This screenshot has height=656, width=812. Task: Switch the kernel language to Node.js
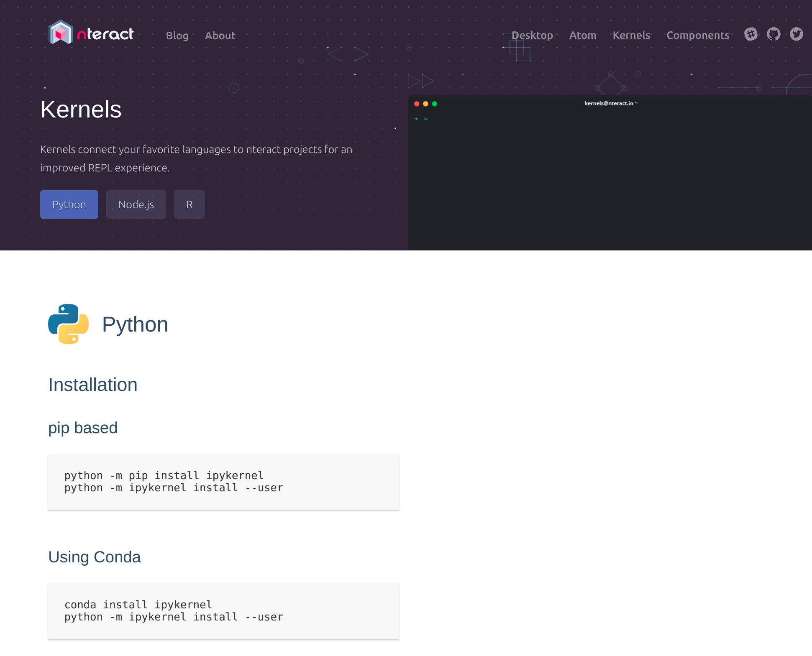[x=136, y=204]
